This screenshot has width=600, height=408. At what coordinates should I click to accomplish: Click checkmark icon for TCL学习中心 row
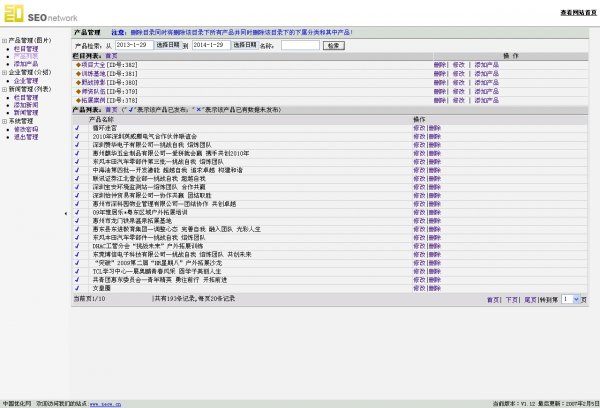[77, 271]
